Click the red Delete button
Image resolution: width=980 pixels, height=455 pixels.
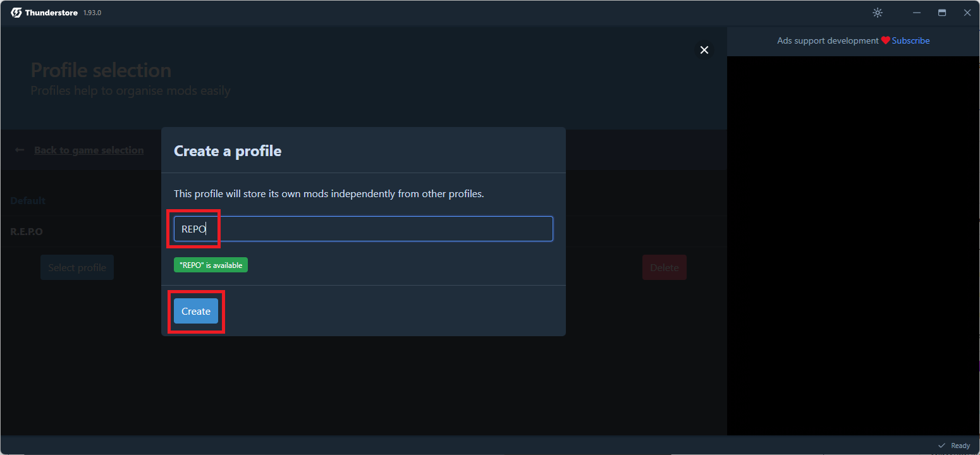[665, 267]
